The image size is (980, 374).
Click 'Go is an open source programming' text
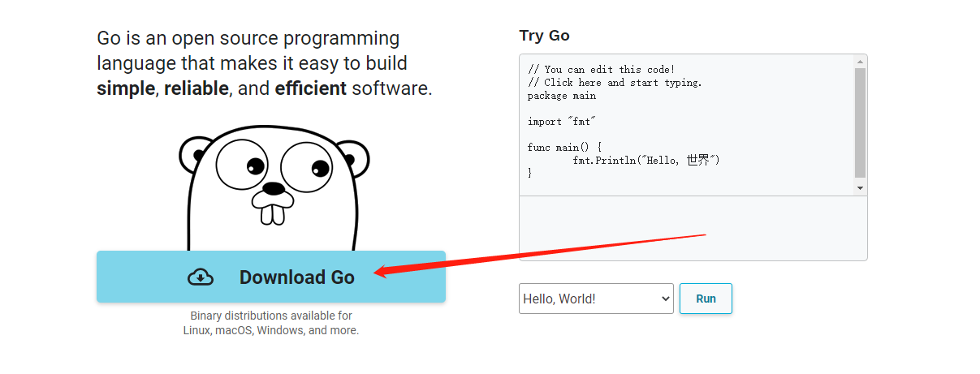point(248,38)
